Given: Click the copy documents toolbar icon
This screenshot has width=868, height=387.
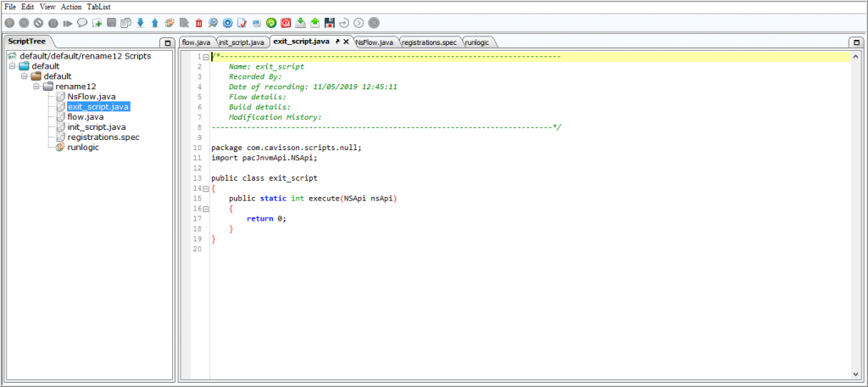Looking at the screenshot, I should pyautogui.click(x=125, y=23).
